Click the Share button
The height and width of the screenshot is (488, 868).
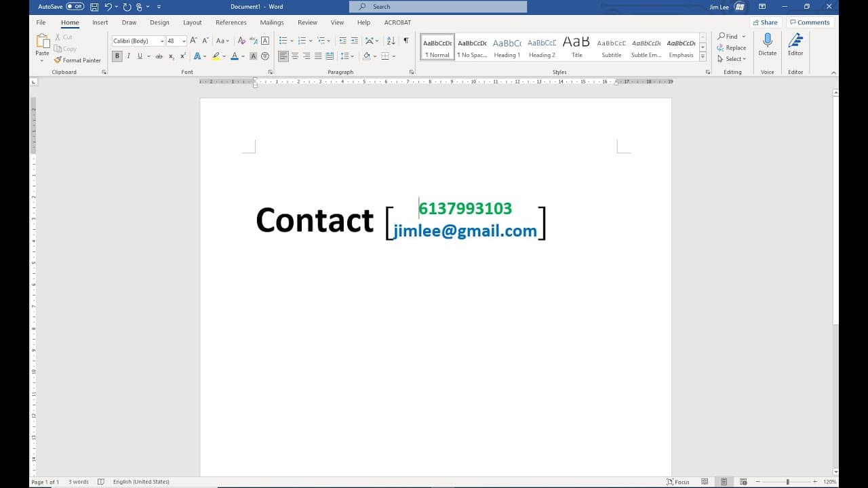(x=764, y=22)
